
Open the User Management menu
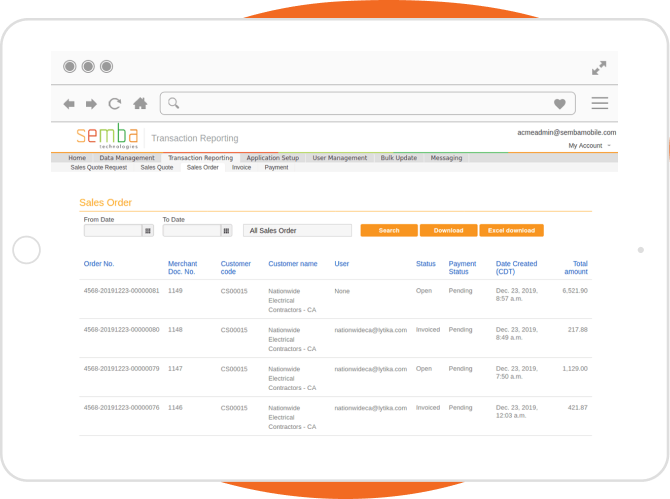click(x=340, y=158)
